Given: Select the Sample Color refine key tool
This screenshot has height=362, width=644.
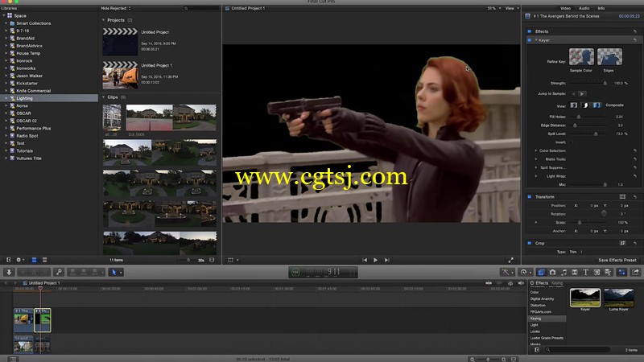Looking at the screenshot, I should coord(581,56).
